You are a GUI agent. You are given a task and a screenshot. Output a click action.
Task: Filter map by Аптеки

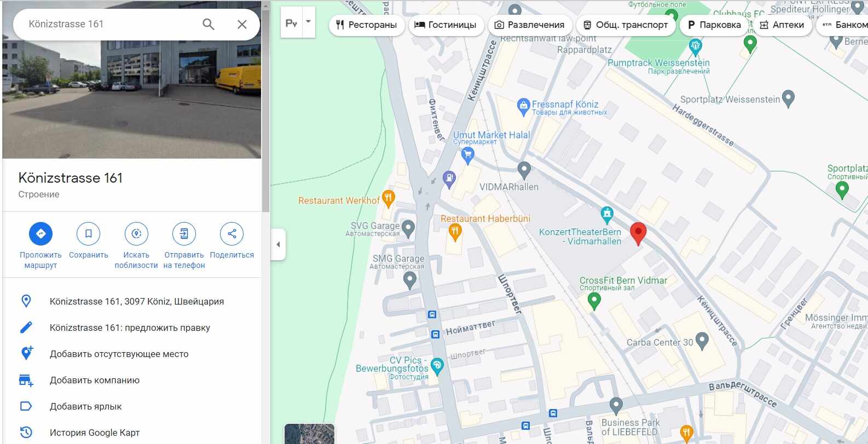(x=782, y=25)
